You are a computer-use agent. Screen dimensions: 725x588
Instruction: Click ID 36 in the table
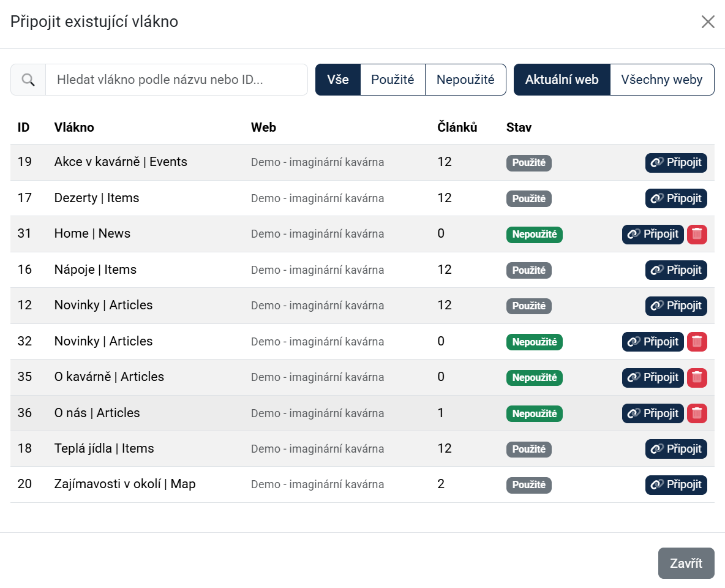pyautogui.click(x=24, y=413)
